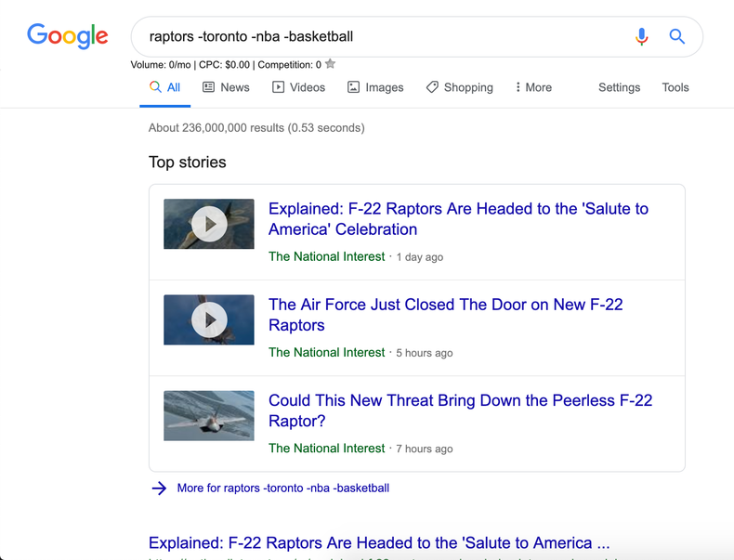The image size is (734, 560).
Task: Switch to the Images tab
Action: click(x=375, y=87)
